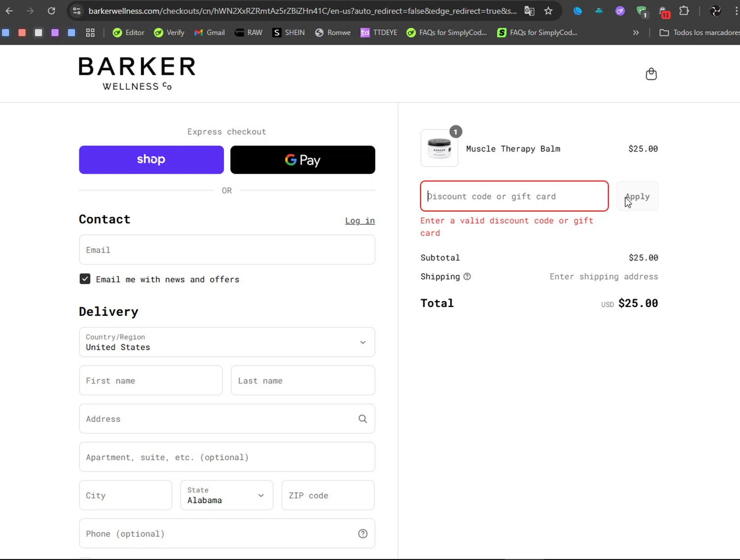The image size is (740, 560).
Task: Pay with the Google Pay button
Action: pyautogui.click(x=303, y=160)
